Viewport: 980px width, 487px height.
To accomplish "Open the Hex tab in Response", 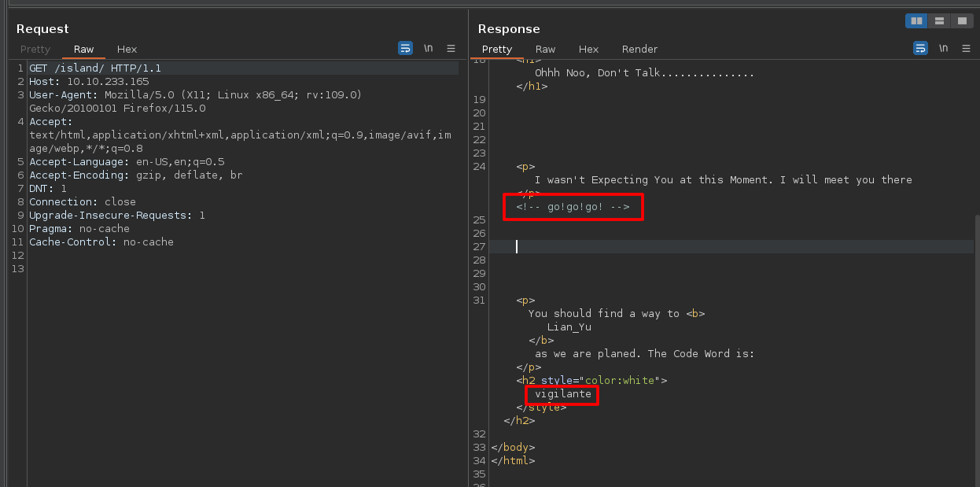I will coord(588,49).
